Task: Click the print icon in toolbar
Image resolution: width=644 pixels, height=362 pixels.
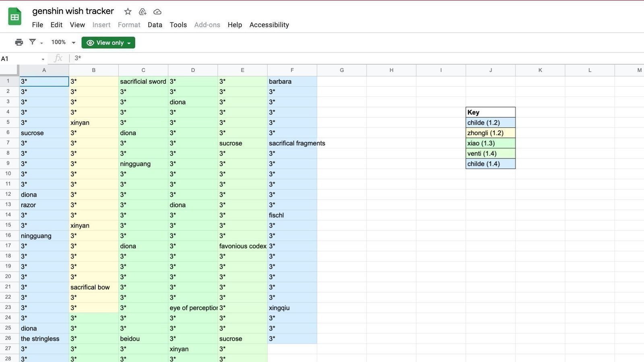Action: tap(19, 42)
